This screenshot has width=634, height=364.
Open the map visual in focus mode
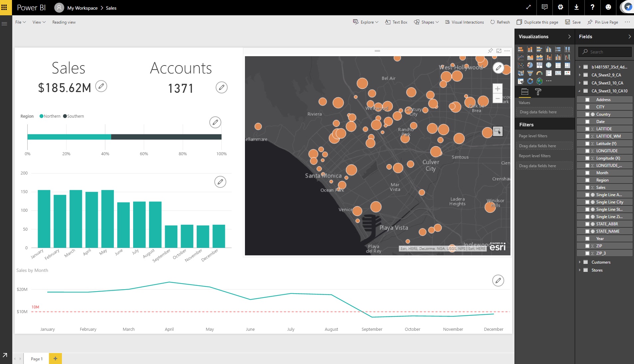(x=499, y=51)
